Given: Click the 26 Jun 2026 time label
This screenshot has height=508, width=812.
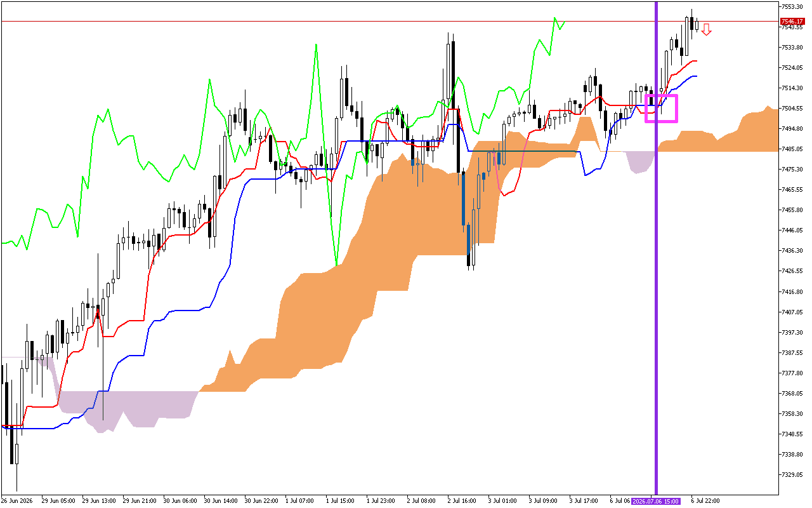Looking at the screenshot, I should (16, 501).
